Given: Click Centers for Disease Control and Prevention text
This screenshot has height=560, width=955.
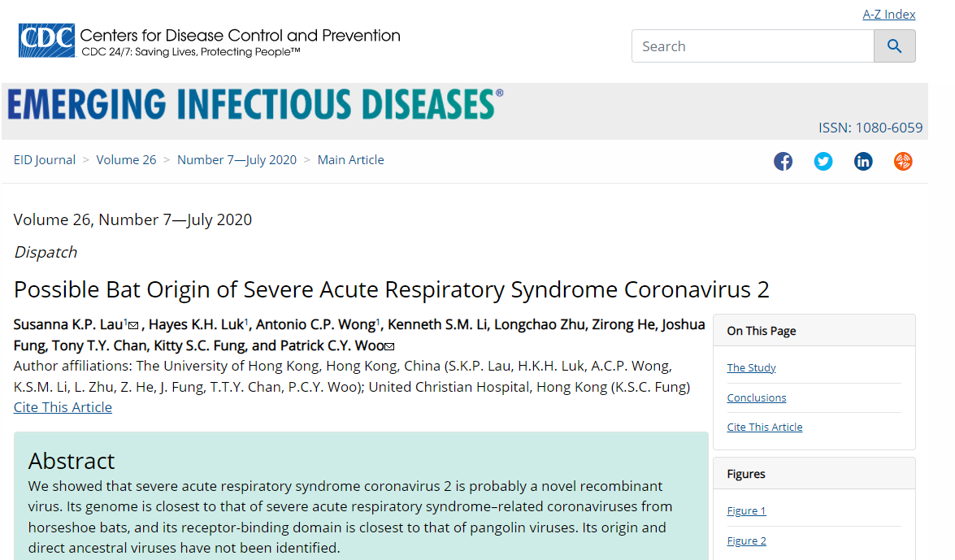Looking at the screenshot, I should (240, 35).
